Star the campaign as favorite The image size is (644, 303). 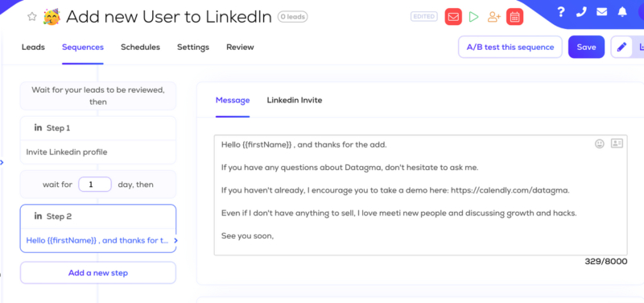click(31, 17)
